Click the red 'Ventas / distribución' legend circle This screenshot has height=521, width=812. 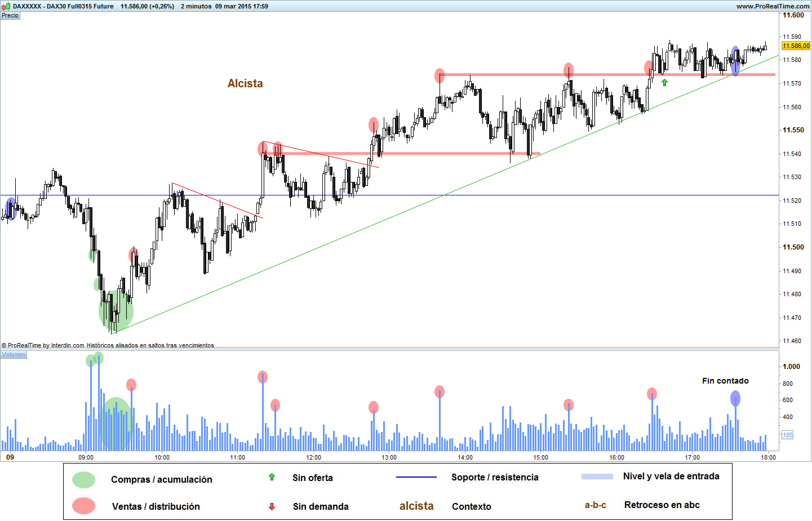coord(83,506)
